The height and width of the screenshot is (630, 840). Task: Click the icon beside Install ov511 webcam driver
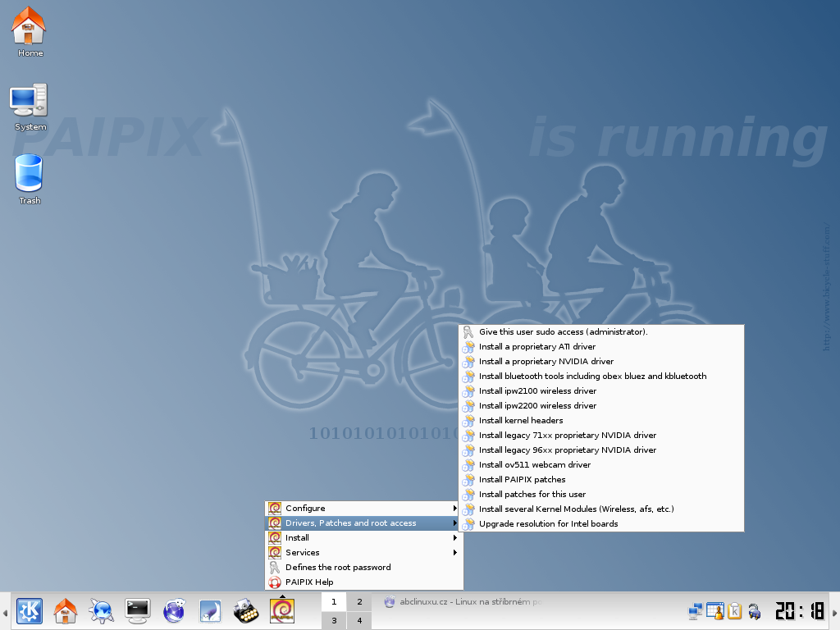(x=468, y=465)
